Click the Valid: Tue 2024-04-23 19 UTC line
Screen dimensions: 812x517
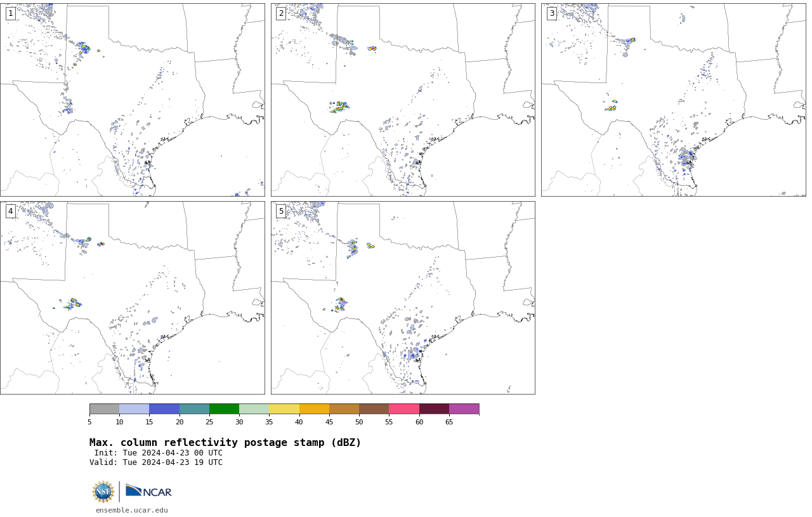156,462
